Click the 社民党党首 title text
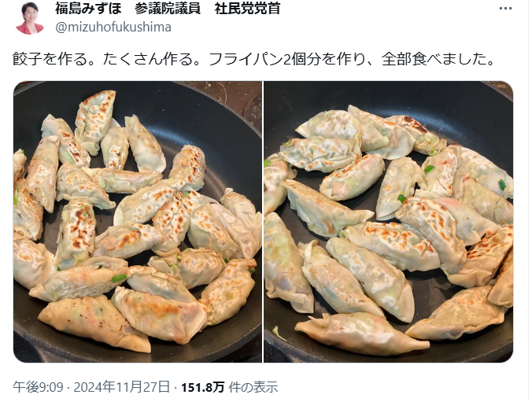 coord(247,9)
